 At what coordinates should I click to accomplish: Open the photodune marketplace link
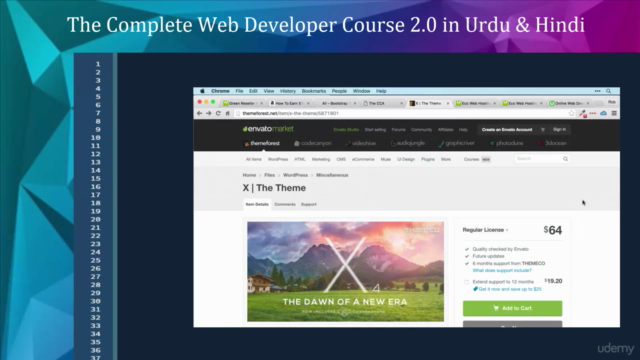point(507,143)
